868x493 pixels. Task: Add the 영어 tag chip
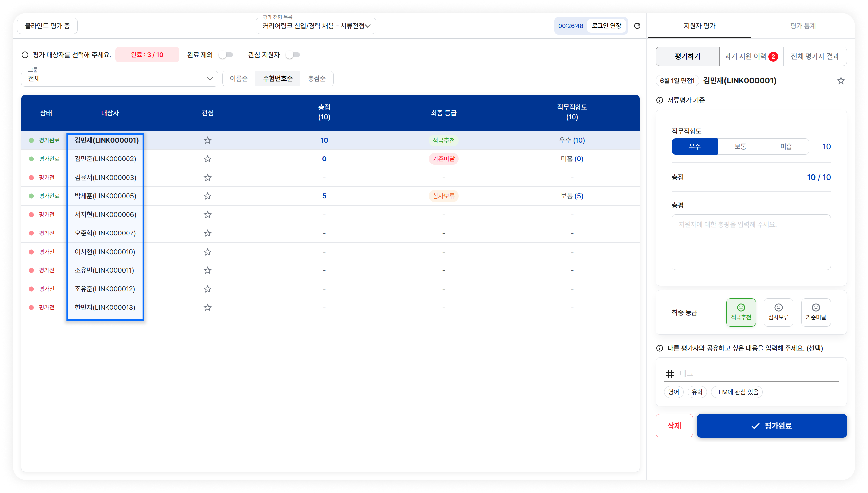coord(673,392)
